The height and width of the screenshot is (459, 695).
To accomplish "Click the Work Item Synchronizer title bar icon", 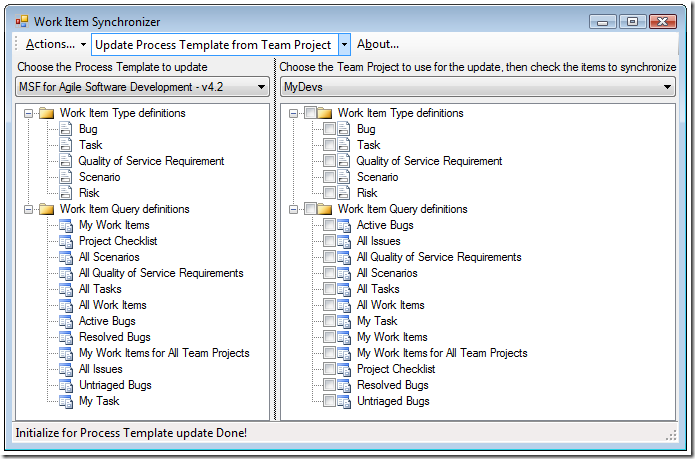I will point(22,21).
